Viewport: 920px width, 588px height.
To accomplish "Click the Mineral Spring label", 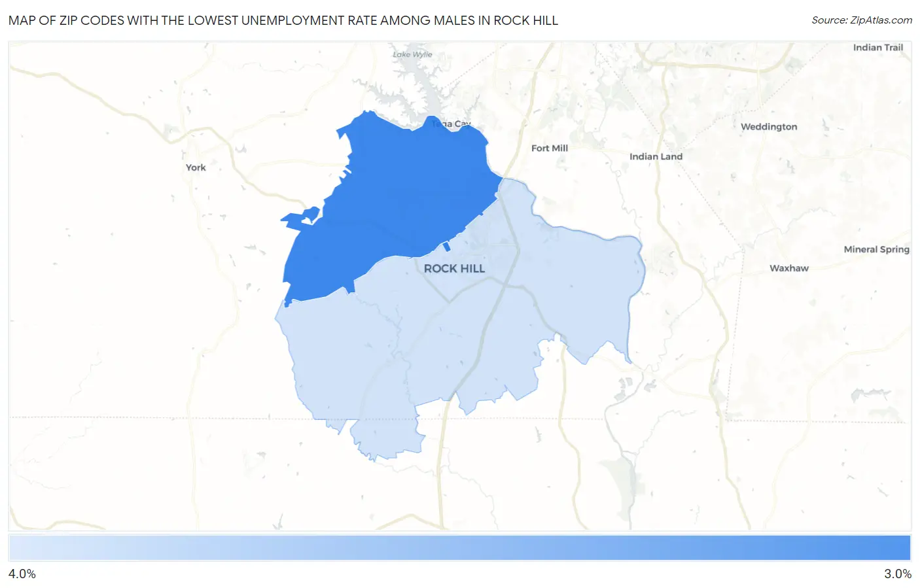I will pos(876,249).
